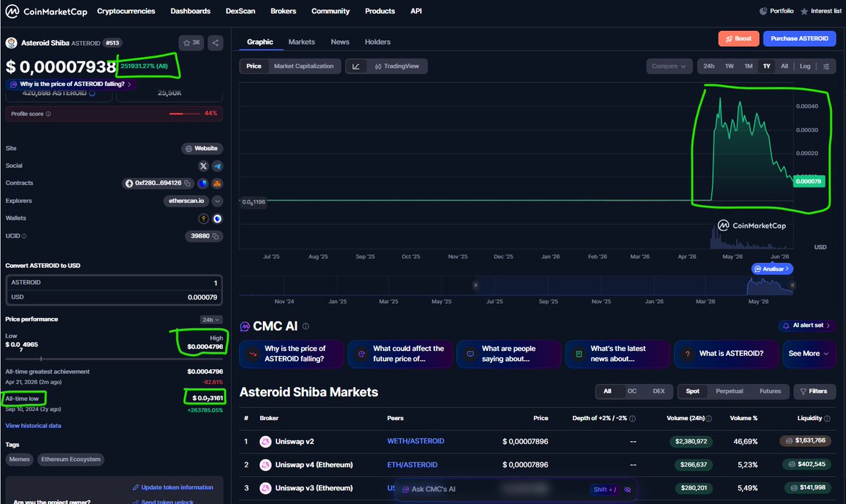846x504 pixels.
Task: Open WETH/ASTEROID pair link
Action: [416, 441]
